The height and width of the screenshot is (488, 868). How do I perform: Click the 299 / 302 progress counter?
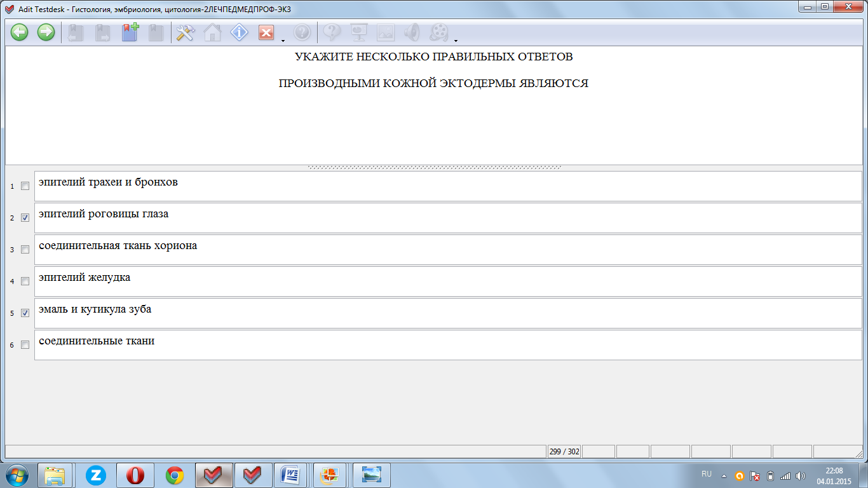[x=564, y=452]
